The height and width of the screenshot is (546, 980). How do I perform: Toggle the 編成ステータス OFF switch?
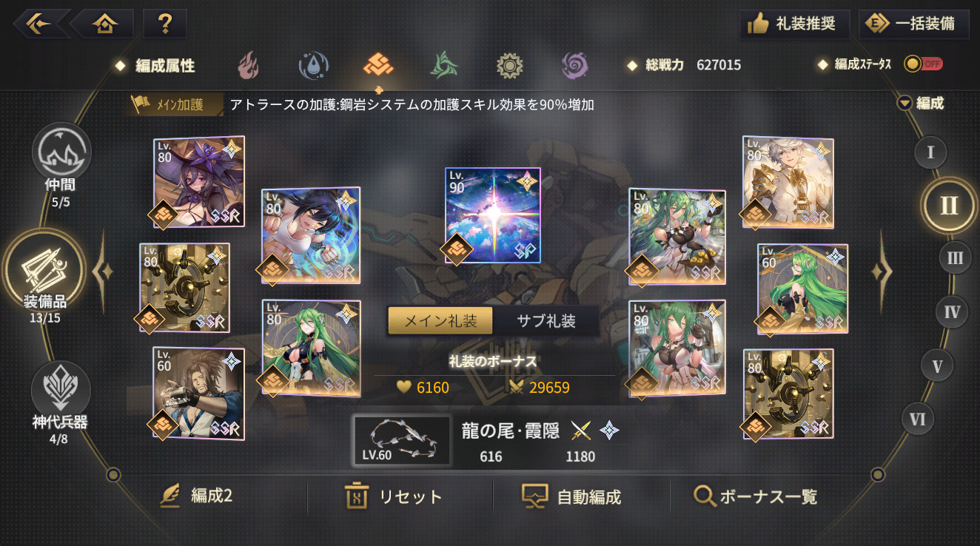(922, 64)
